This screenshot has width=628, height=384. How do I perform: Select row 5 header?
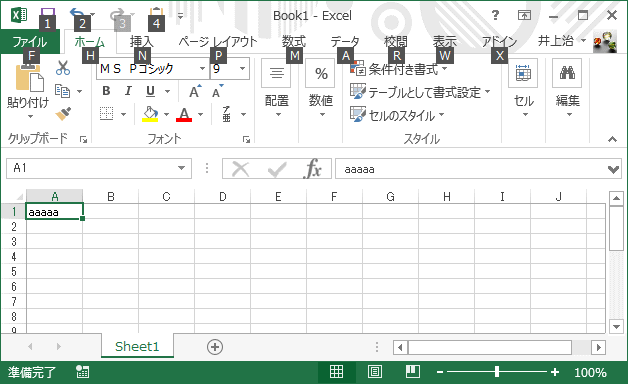tap(14, 272)
